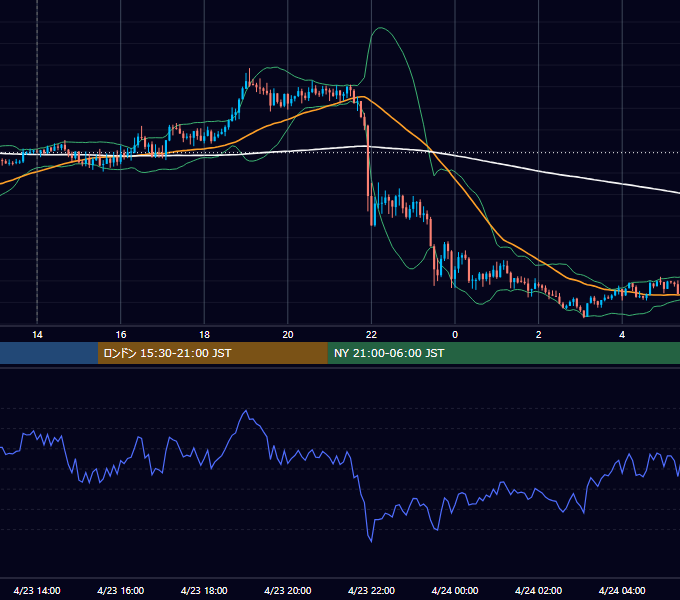
Task: Click the 20 hour axis label
Action: (288, 335)
